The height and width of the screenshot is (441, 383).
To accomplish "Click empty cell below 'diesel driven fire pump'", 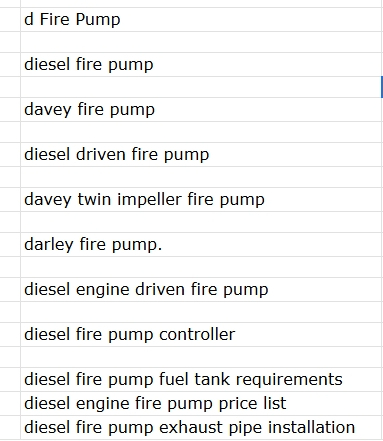I will click(x=201, y=177).
